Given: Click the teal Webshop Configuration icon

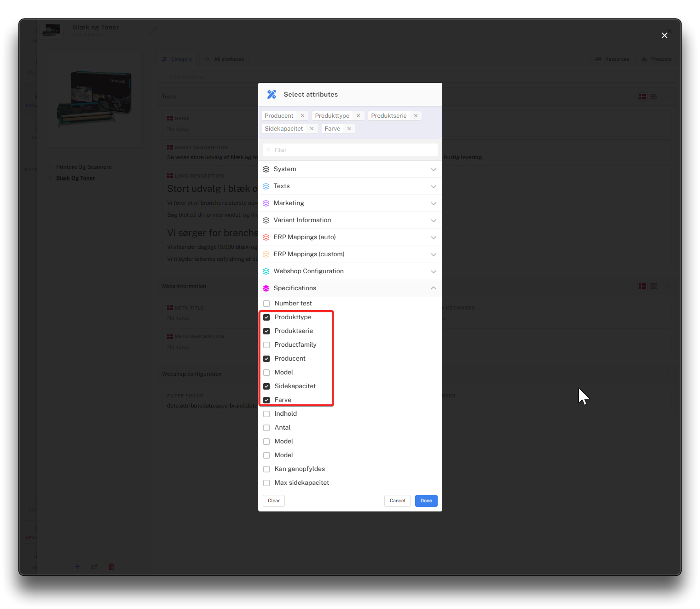Looking at the screenshot, I should coord(266,271).
